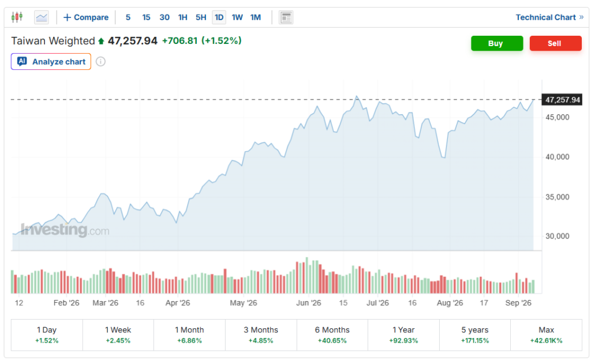Click the green up arrow near price
This screenshot has width=591, height=364.
pos(101,41)
